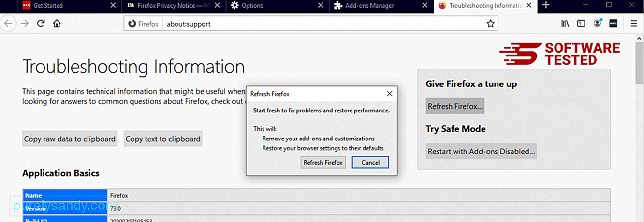Close the Options tab
The height and width of the screenshot is (222, 644).
click(x=321, y=6)
